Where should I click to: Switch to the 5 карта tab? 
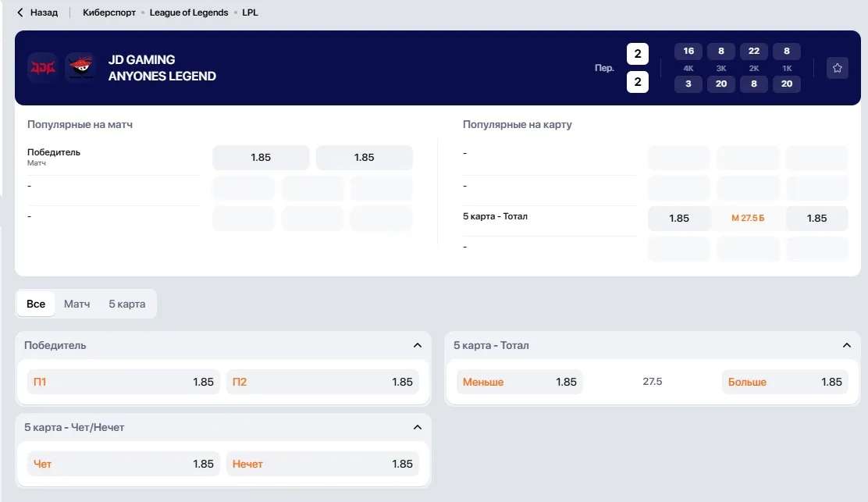pyautogui.click(x=126, y=304)
